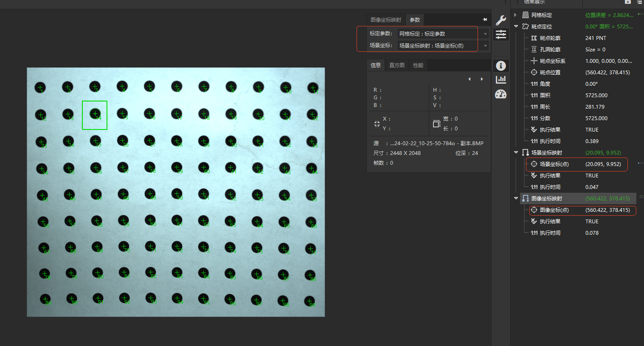Click the source file name ending .BMP

(437, 143)
